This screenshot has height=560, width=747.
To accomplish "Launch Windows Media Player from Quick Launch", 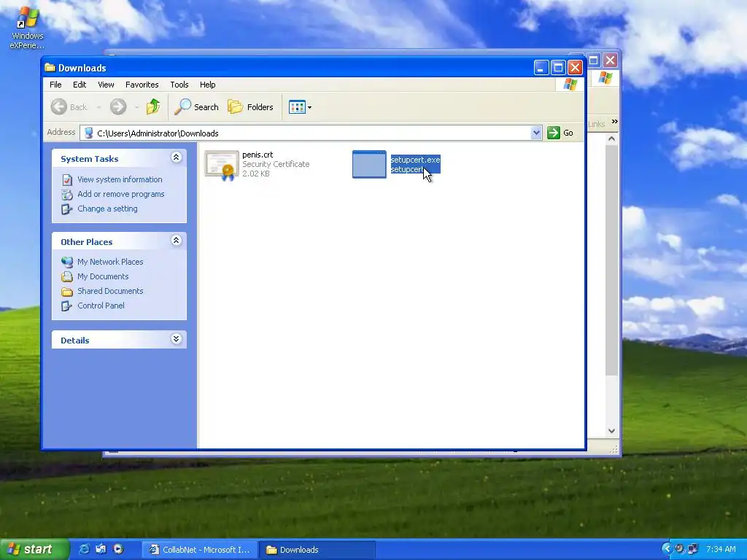I will pyautogui.click(x=118, y=549).
